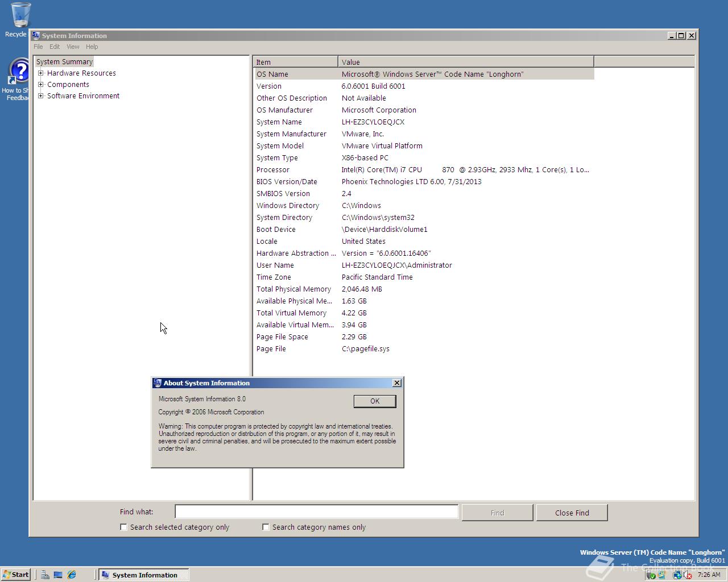Select the OS Name row
Viewport: 728px width, 582px height.
(424, 74)
